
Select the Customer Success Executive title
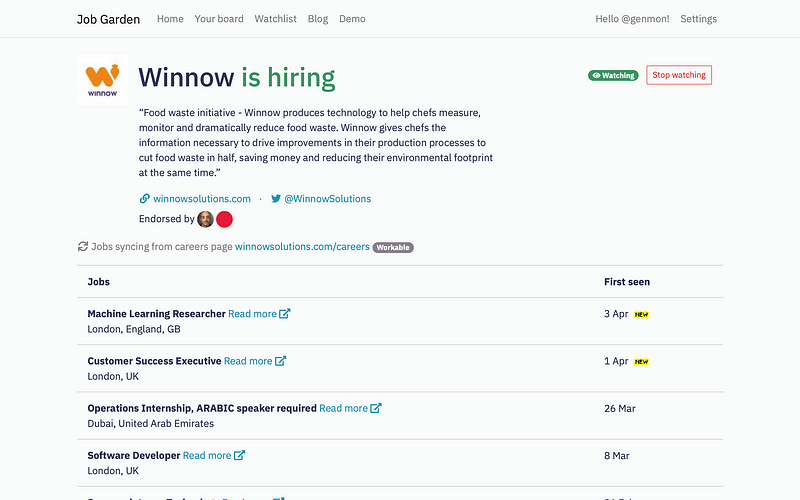coord(155,361)
